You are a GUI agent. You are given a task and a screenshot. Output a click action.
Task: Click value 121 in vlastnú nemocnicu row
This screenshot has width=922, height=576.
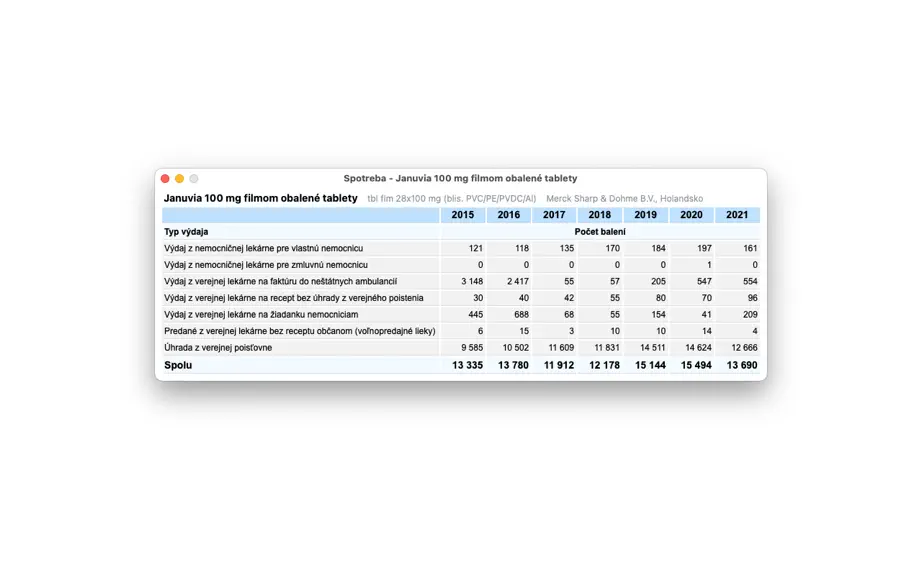(x=476, y=248)
